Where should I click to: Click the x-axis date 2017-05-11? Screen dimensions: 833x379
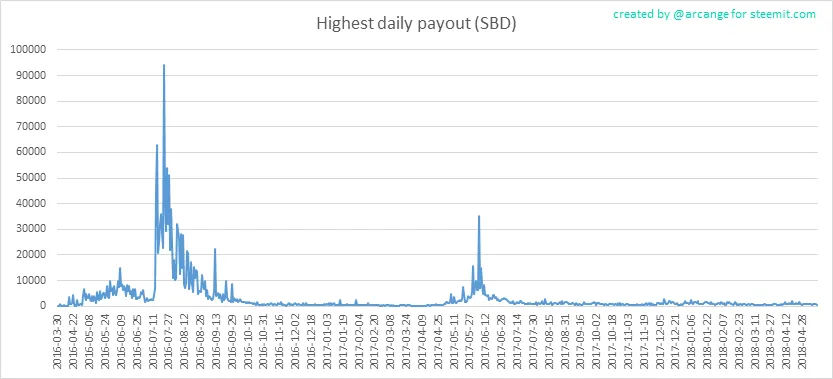click(453, 341)
